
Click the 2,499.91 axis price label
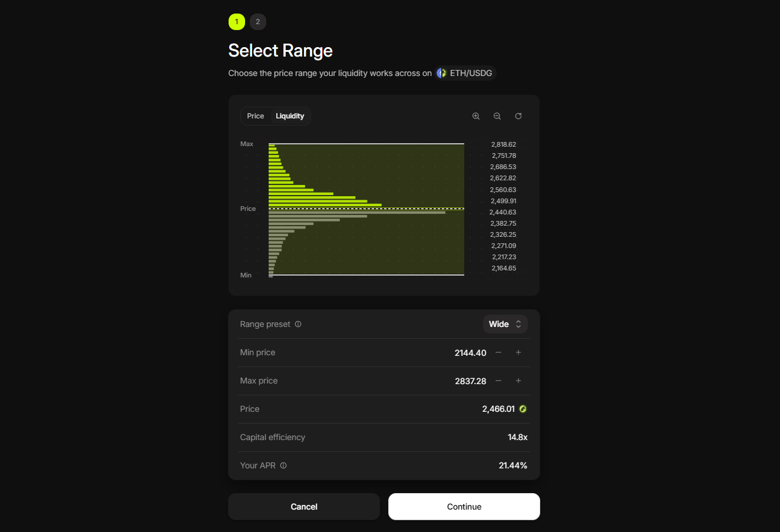504,201
